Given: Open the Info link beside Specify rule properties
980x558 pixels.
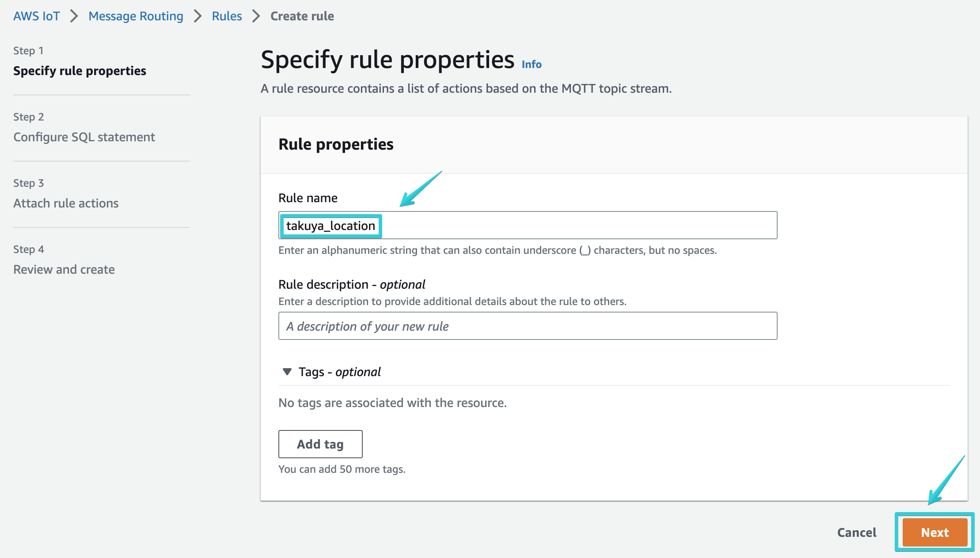Looking at the screenshot, I should tap(532, 64).
